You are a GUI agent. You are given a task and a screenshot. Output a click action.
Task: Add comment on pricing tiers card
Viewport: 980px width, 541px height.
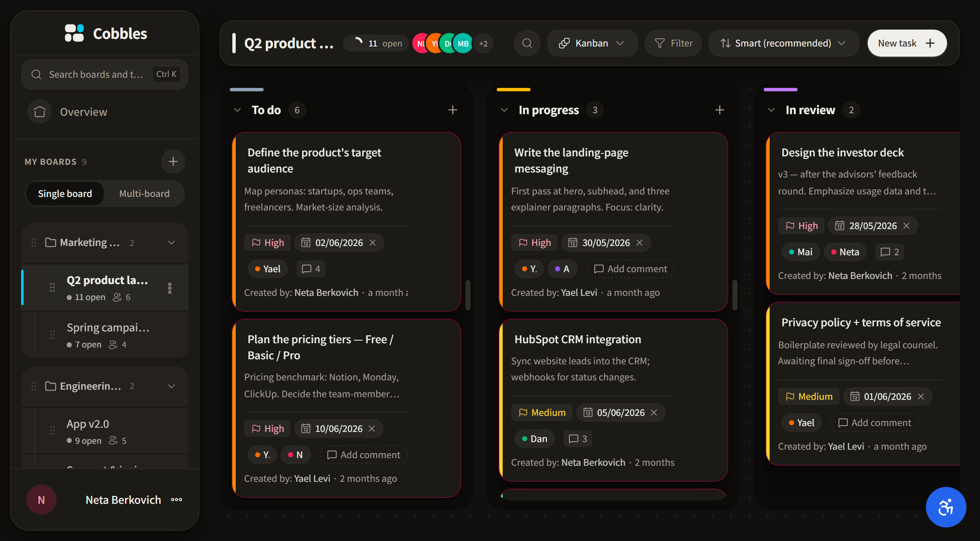pyautogui.click(x=363, y=455)
